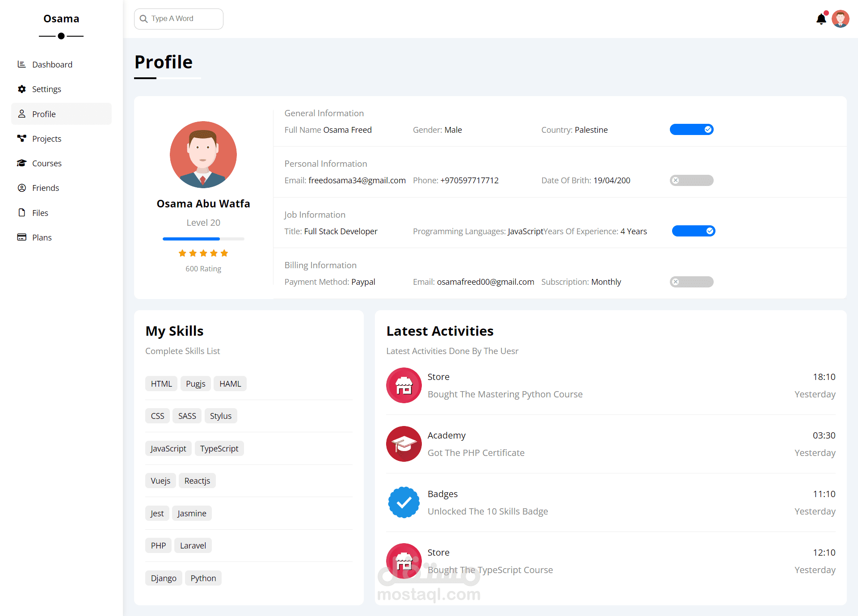Screen dimensions: 858x616
Task: Disable the General Information toggle
Action: point(691,130)
